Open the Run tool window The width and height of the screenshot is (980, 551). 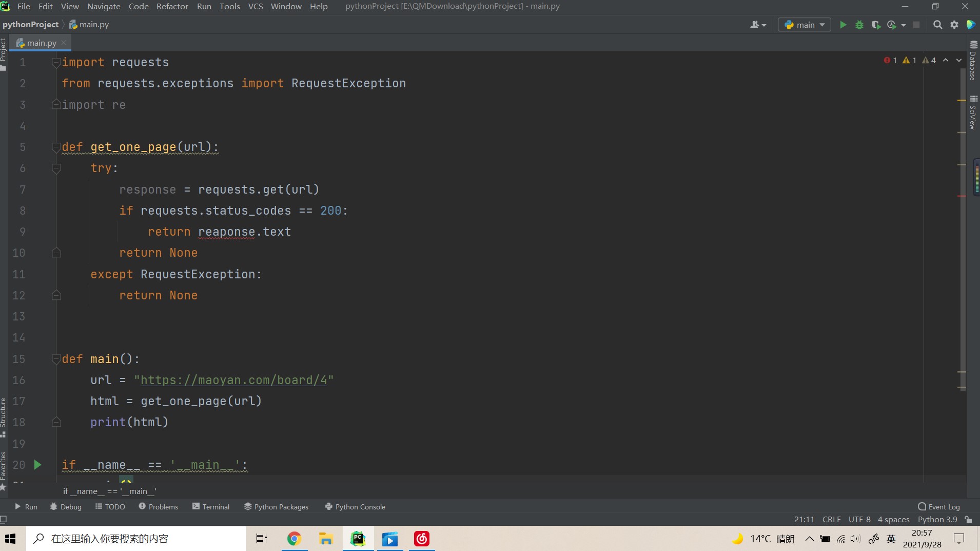pos(26,506)
